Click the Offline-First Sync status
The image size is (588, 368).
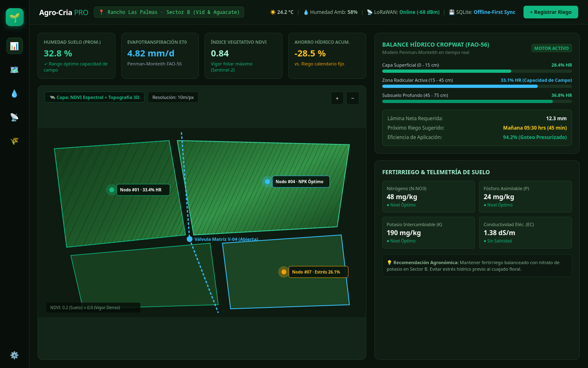pos(494,12)
